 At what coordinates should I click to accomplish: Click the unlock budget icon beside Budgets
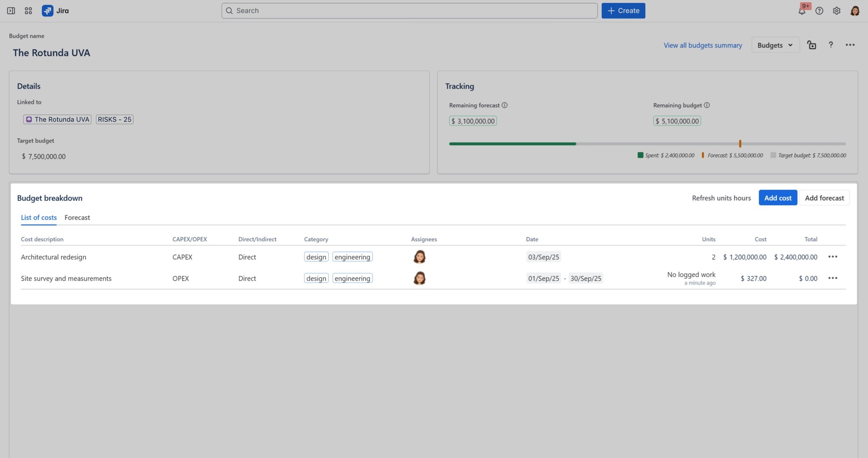pos(812,45)
